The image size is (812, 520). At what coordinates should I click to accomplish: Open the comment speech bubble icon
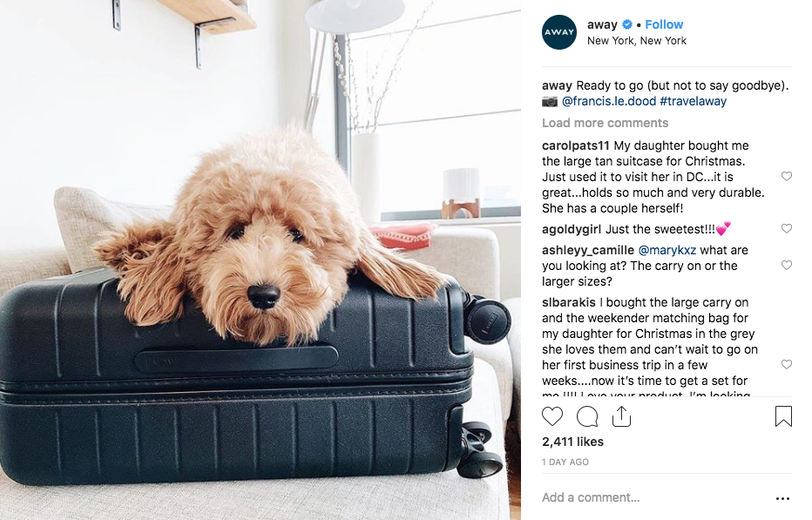587,416
